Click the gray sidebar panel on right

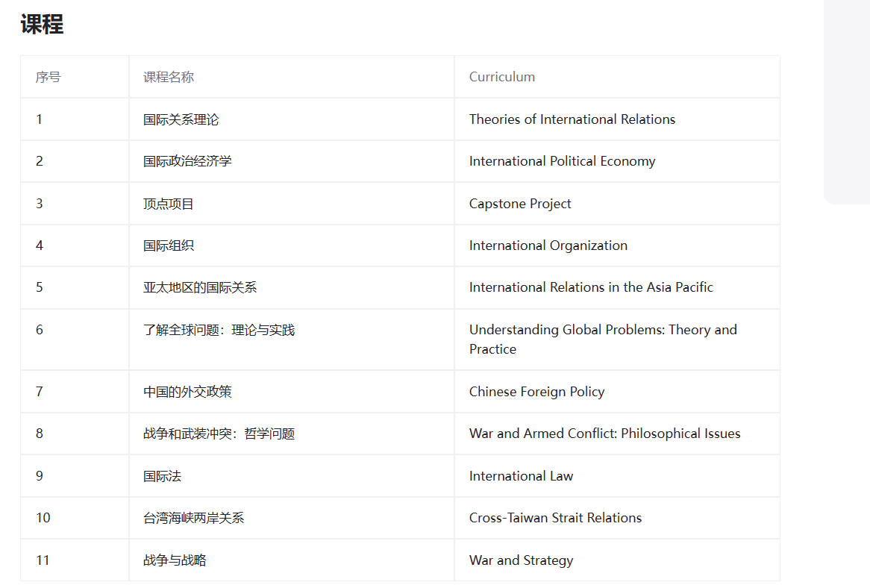(x=847, y=101)
